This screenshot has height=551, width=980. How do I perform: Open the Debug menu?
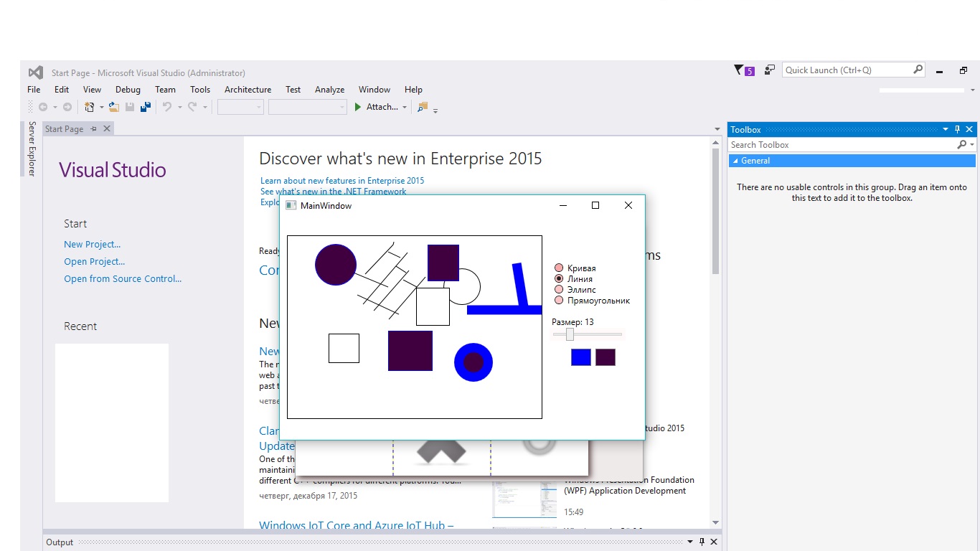[128, 90]
